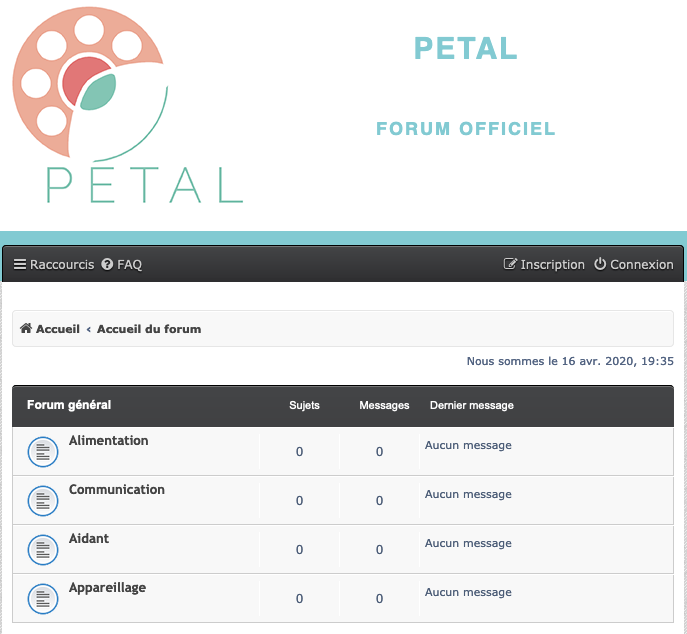687x634 pixels.
Task: Click the Connexion power icon
Action: click(x=600, y=264)
